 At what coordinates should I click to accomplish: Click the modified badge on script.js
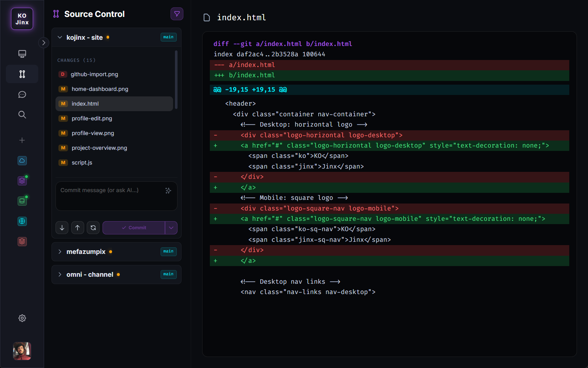[x=63, y=163]
